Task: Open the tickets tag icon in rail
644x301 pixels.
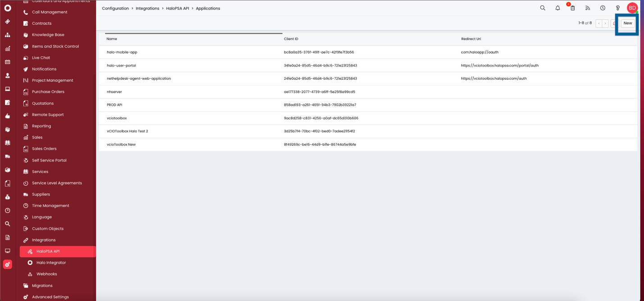Action: click(x=8, y=21)
